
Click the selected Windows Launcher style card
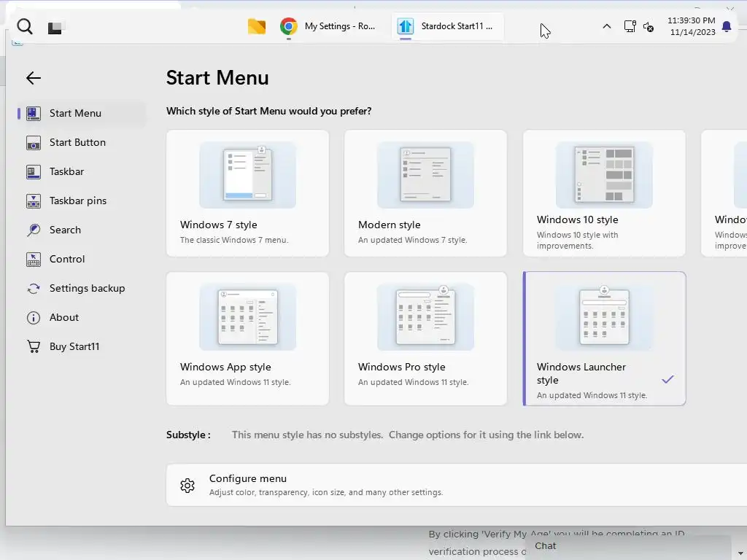point(604,338)
